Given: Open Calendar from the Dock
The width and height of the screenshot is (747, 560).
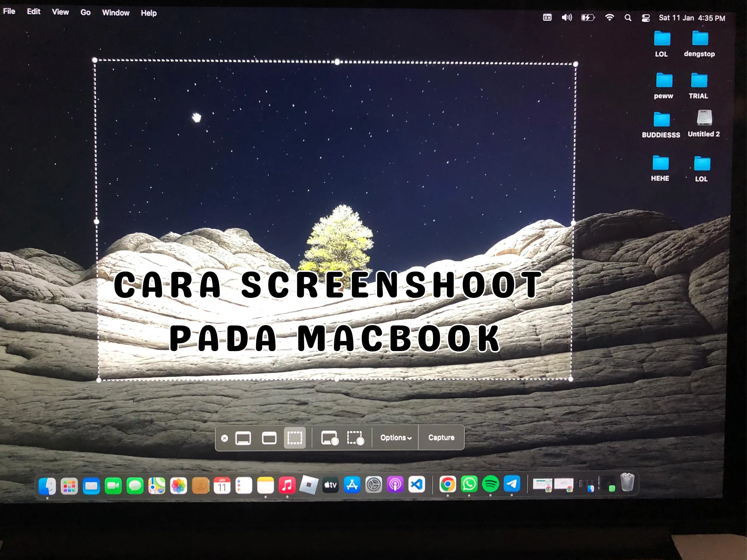Looking at the screenshot, I should point(222,486).
